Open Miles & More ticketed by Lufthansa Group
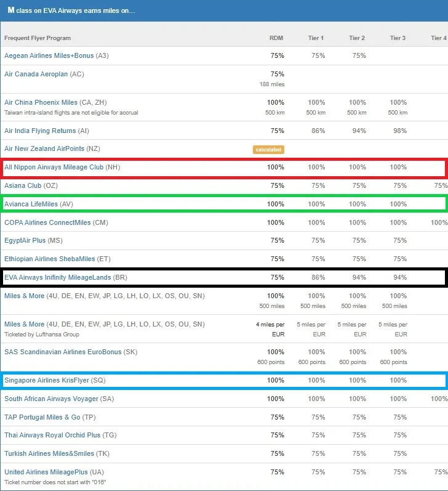The image size is (448, 491). click(25, 325)
